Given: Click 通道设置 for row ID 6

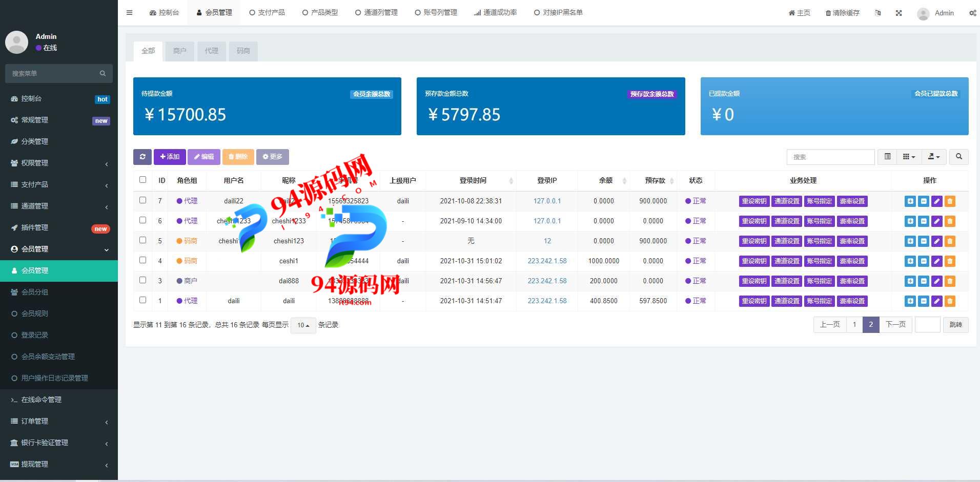Looking at the screenshot, I should (x=787, y=221).
